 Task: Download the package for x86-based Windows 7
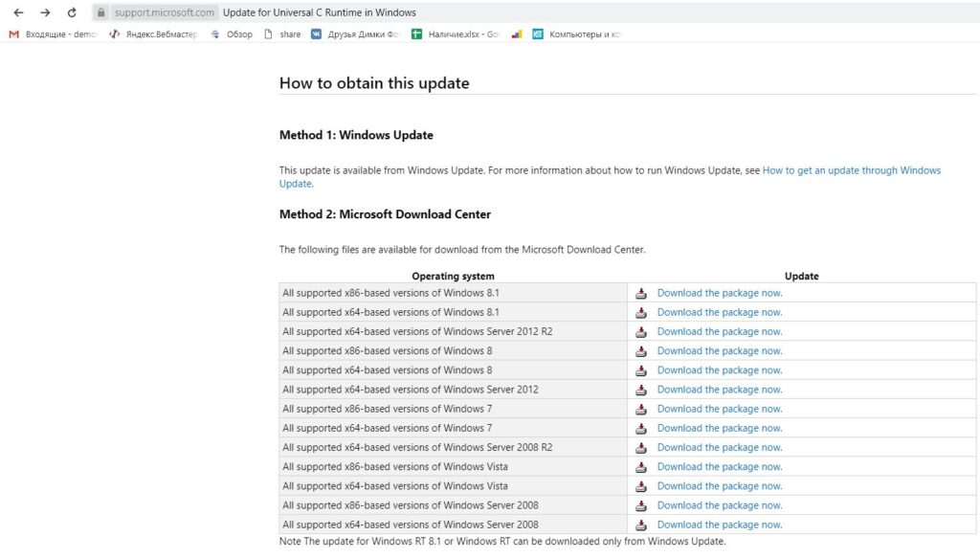[x=719, y=409]
